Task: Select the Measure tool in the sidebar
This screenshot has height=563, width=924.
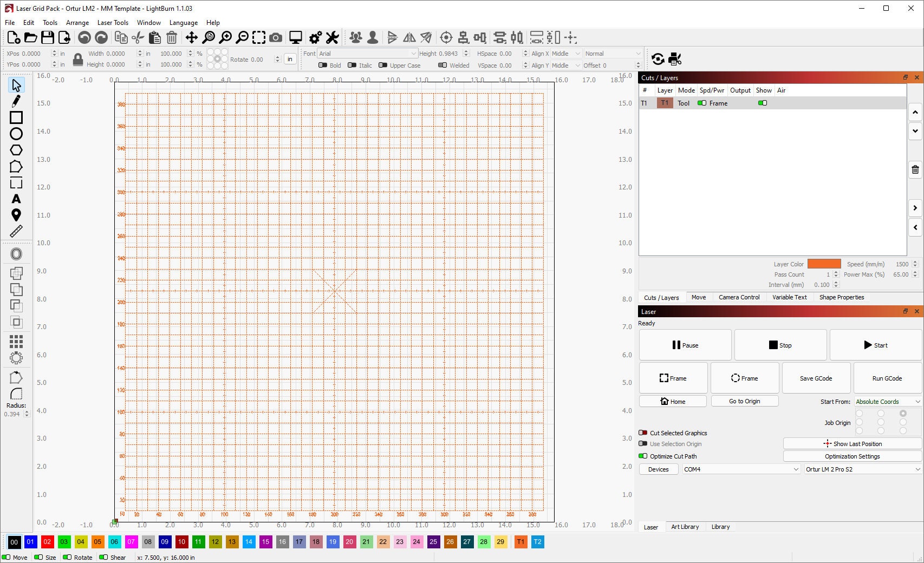Action: tap(16, 231)
